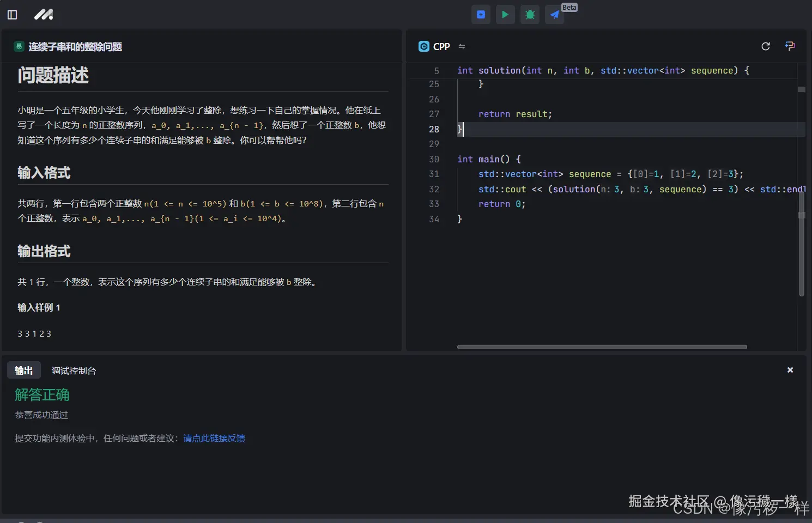Click the green difficulty badge icon

pyautogui.click(x=19, y=46)
